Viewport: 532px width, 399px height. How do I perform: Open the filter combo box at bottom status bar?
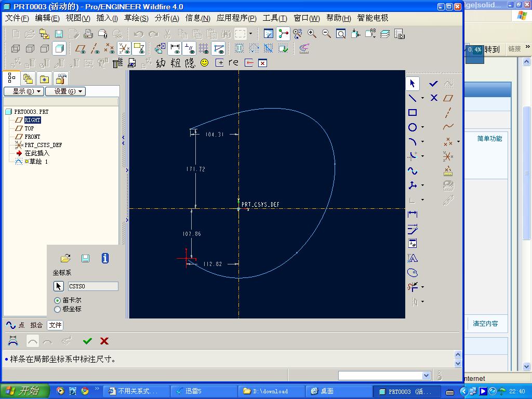tap(384, 376)
